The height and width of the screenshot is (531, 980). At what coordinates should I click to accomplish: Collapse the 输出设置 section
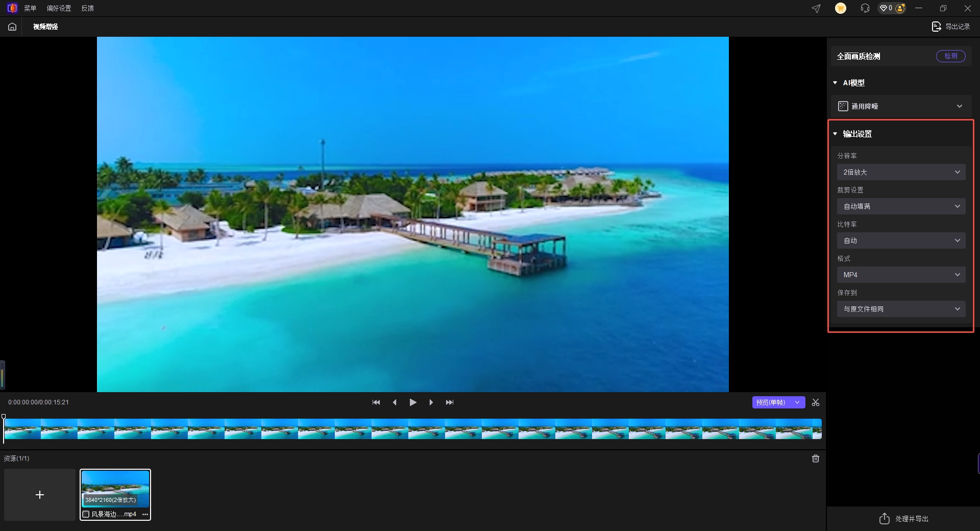835,134
